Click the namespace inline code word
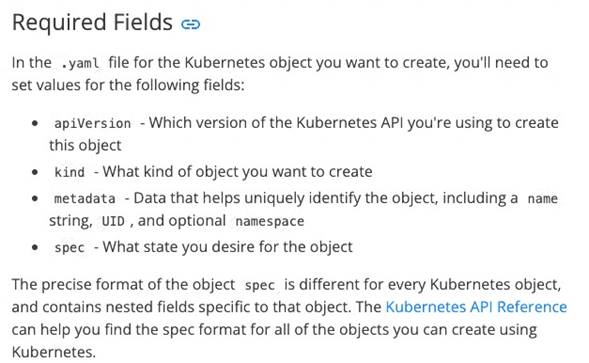This screenshot has width=589, height=363. (x=269, y=221)
